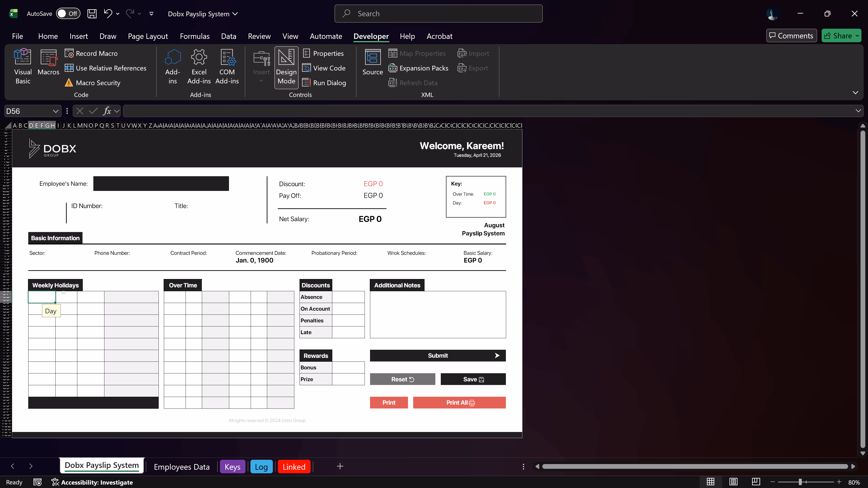Open the Visual Basic editor
The width and height of the screenshot is (868, 488).
click(x=23, y=66)
